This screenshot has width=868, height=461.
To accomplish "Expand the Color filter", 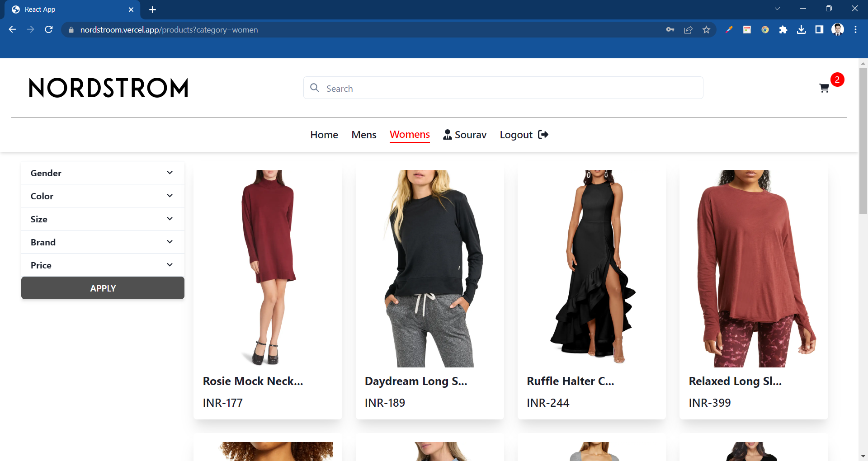I will coord(103,196).
